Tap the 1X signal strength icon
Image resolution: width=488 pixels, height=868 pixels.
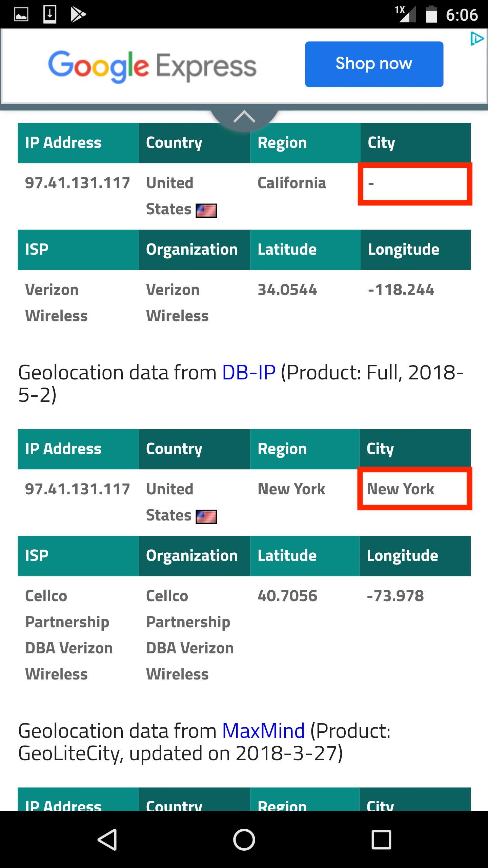click(405, 14)
